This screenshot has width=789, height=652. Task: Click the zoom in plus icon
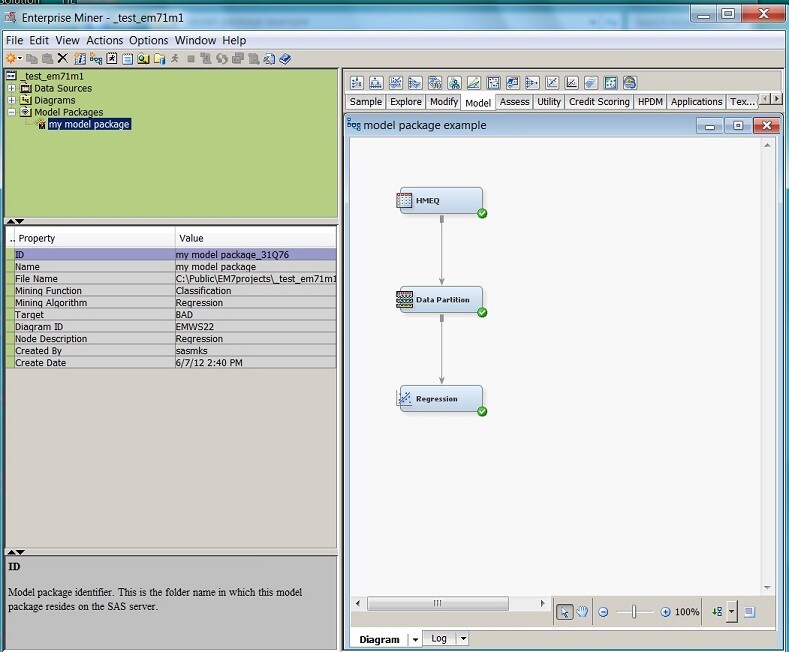[x=665, y=612]
